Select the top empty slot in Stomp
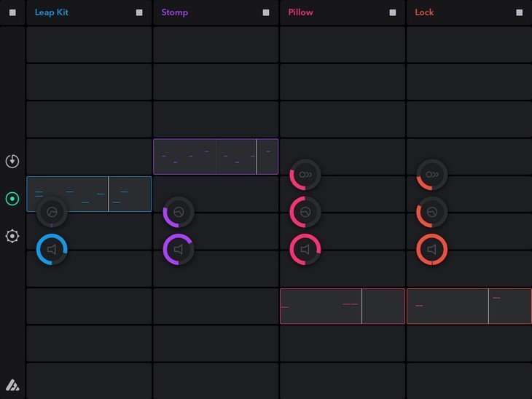This screenshot has height=399, width=532. click(x=216, y=44)
